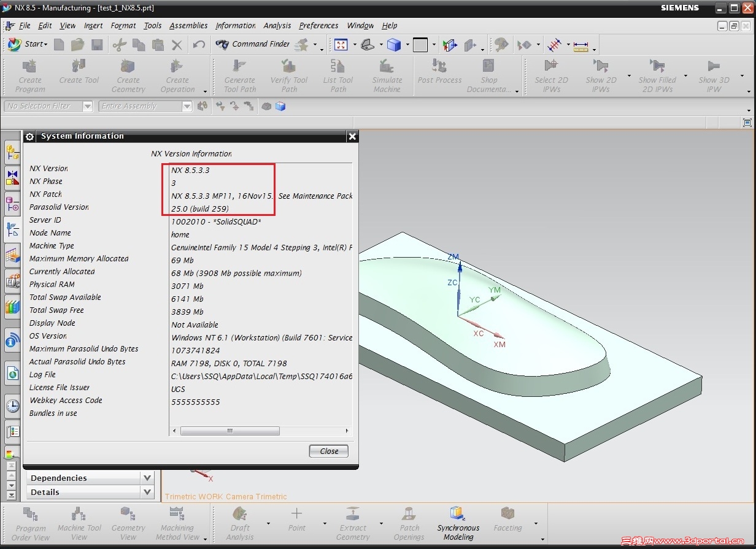Viewport: 756px width, 549px height.
Task: Click the Undo arrow icon
Action: click(x=199, y=44)
